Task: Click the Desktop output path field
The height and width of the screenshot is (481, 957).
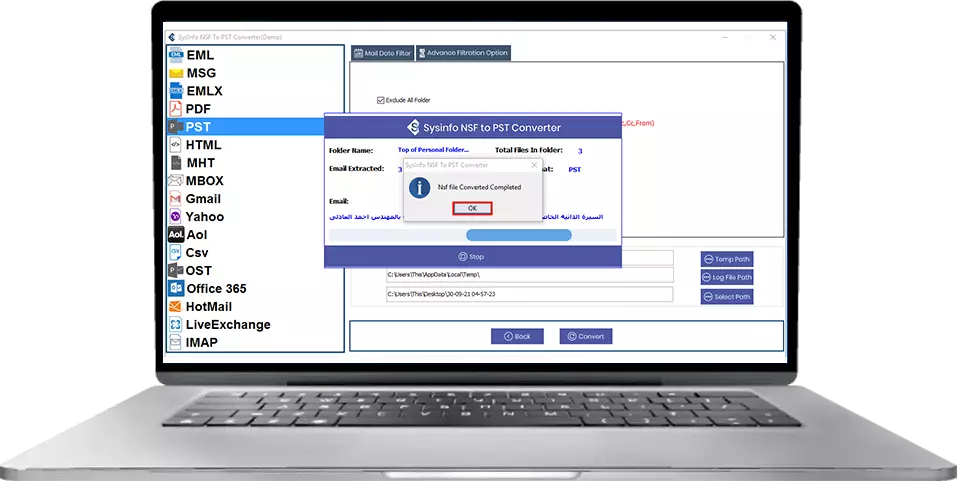Action: (x=530, y=294)
